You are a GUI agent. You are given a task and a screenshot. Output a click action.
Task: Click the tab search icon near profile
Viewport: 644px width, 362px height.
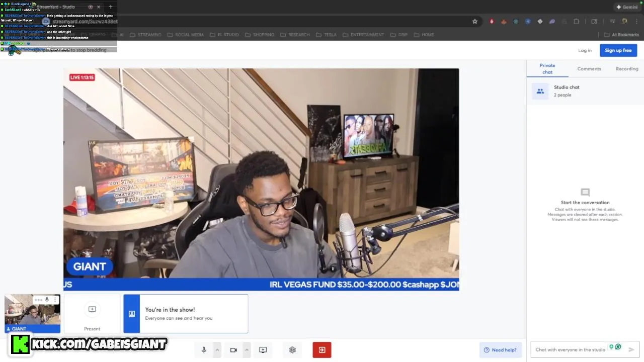coord(594,22)
